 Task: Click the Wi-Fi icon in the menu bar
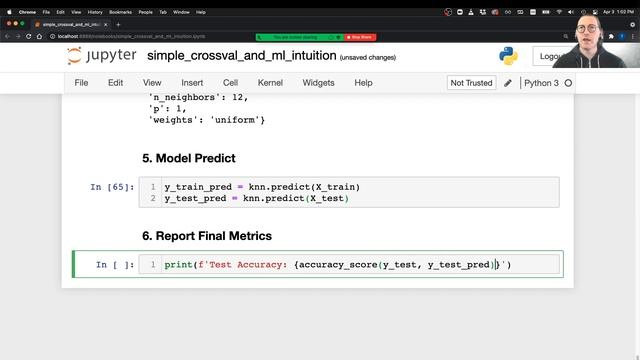click(560, 12)
